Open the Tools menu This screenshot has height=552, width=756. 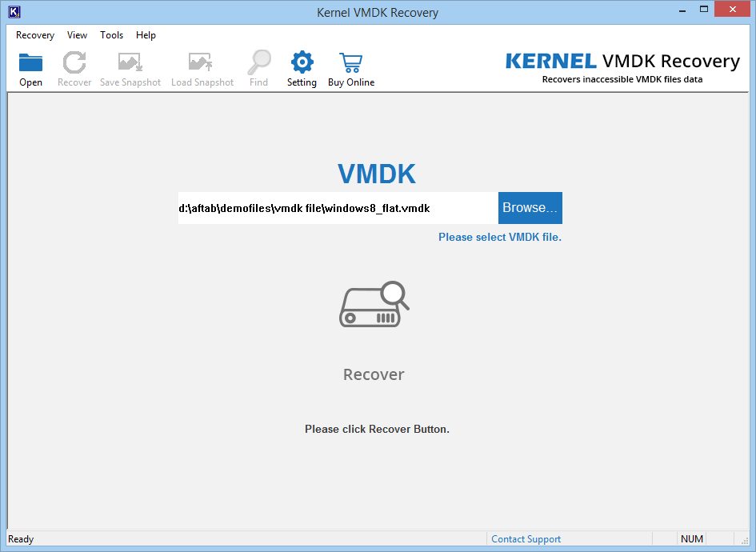point(111,35)
